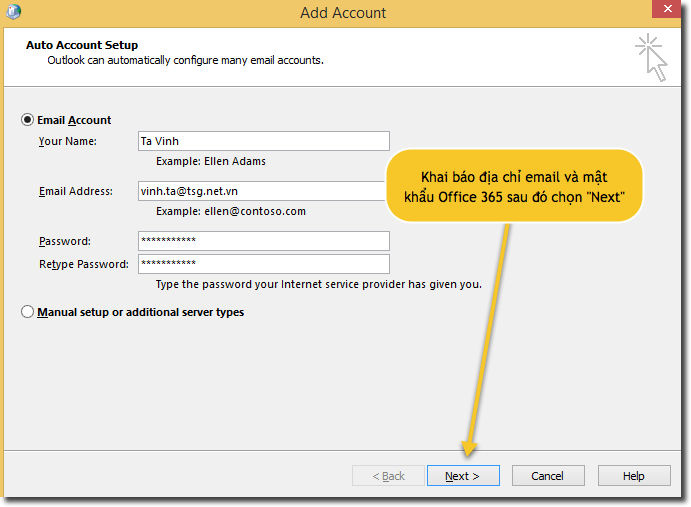Screen dimensions: 691x507
Task: Click the Your Name label
Action: click(x=68, y=141)
